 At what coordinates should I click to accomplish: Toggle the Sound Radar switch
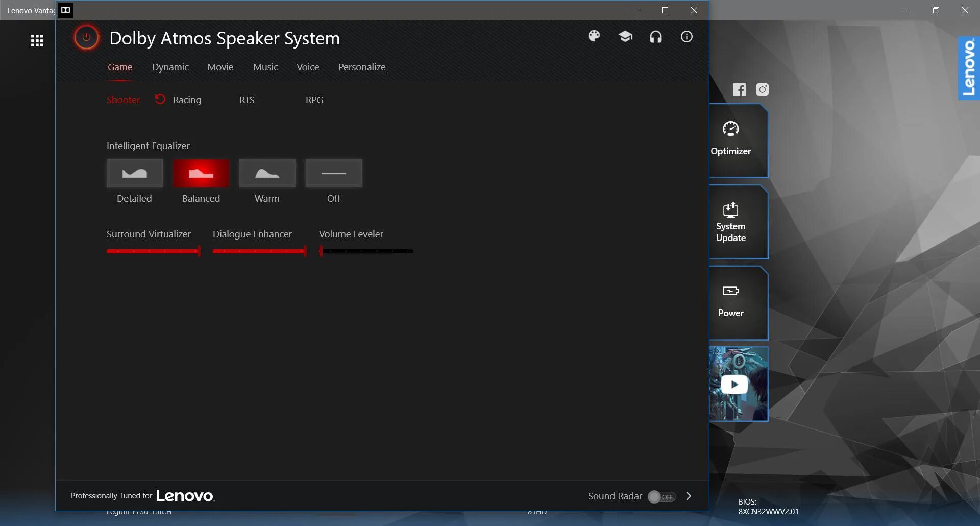pos(662,497)
